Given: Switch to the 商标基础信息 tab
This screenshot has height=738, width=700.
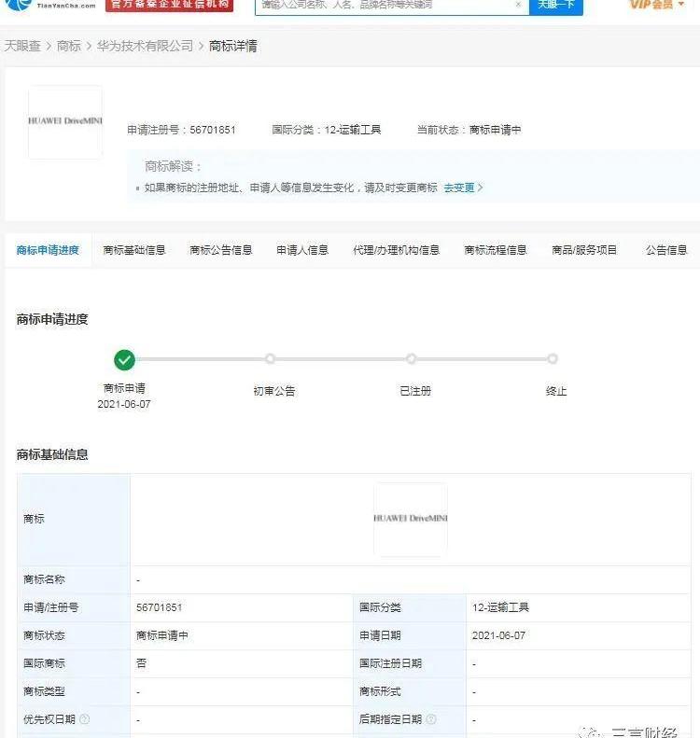Looking at the screenshot, I should (134, 250).
